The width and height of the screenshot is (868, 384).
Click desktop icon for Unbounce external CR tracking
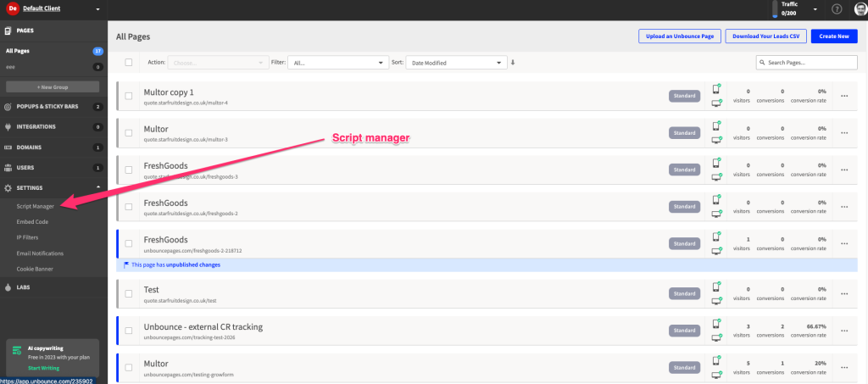[717, 337]
